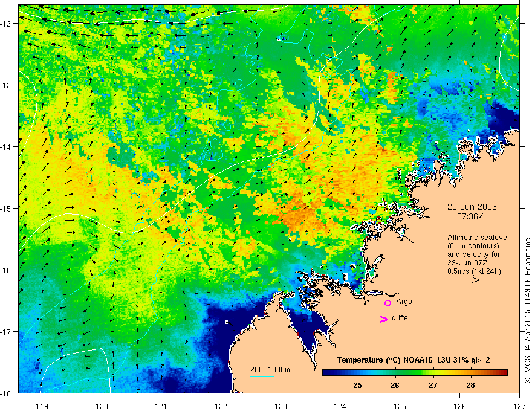Click the longitude axis label '120'
This screenshot has height=411, width=532.
(x=102, y=406)
